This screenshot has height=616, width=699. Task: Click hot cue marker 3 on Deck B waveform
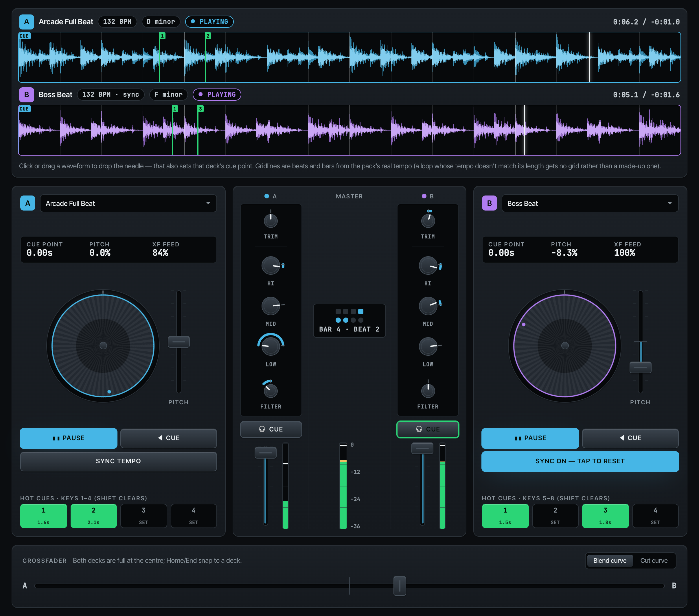[201, 109]
